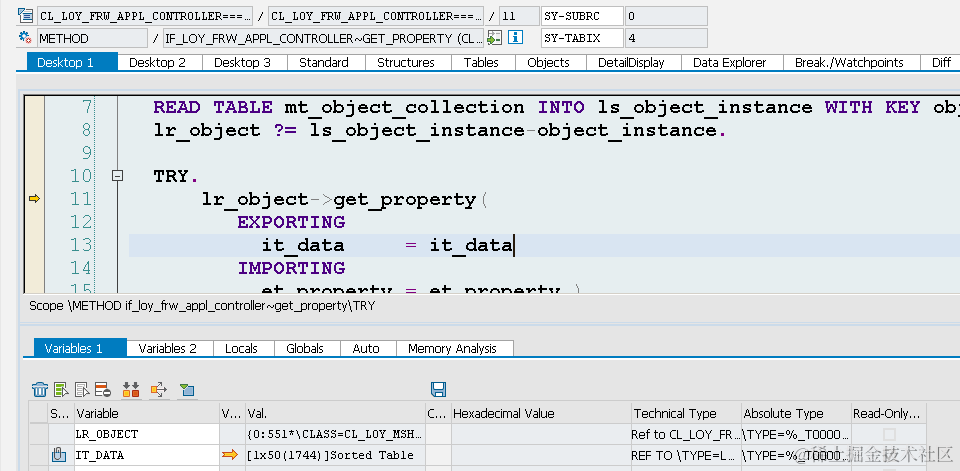Viewport: 960px width, 471px height.
Task: Click the Read-Only column header
Action: 888,413
